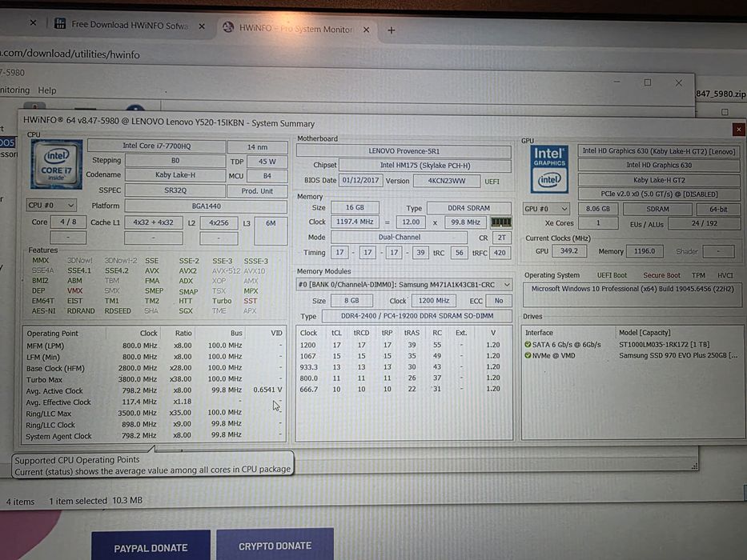The width and height of the screenshot is (747, 560).
Task: Click the L3 cache 6M value
Action: coord(271,230)
